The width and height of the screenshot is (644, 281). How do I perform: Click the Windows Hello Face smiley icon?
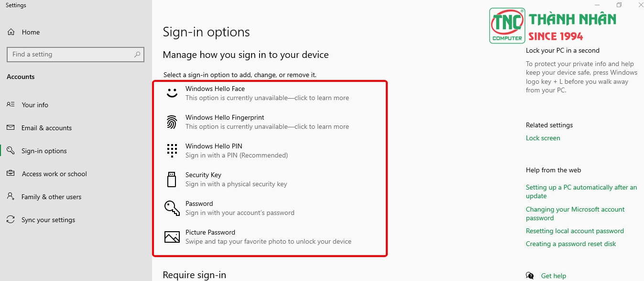pos(172,93)
